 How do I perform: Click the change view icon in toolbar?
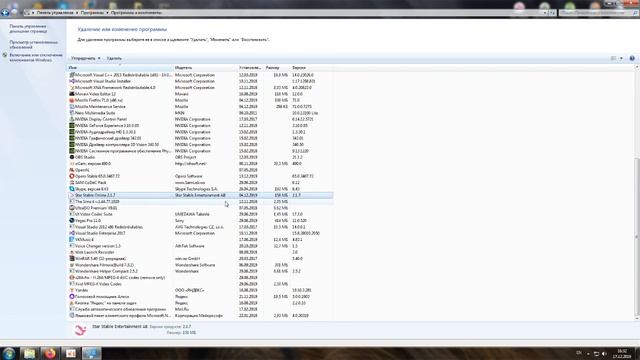coord(613,58)
